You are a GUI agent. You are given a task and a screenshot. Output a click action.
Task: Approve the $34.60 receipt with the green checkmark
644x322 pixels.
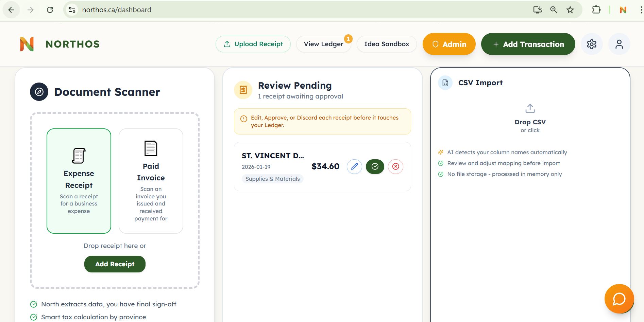[x=375, y=166]
